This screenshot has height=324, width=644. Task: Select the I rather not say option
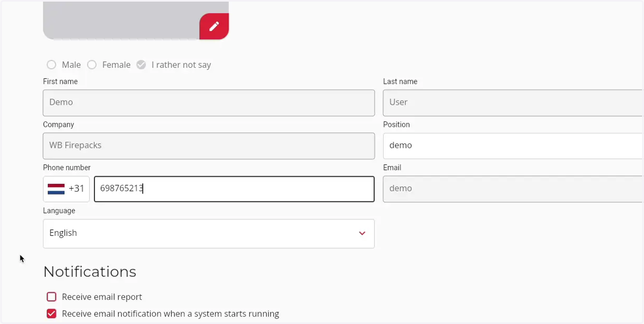pyautogui.click(x=141, y=65)
